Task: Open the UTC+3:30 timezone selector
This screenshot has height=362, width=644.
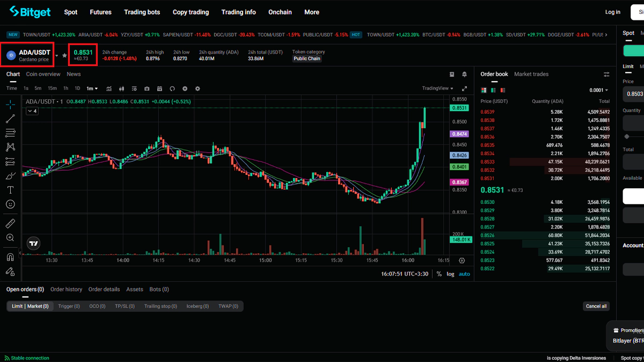Action: coord(406,274)
